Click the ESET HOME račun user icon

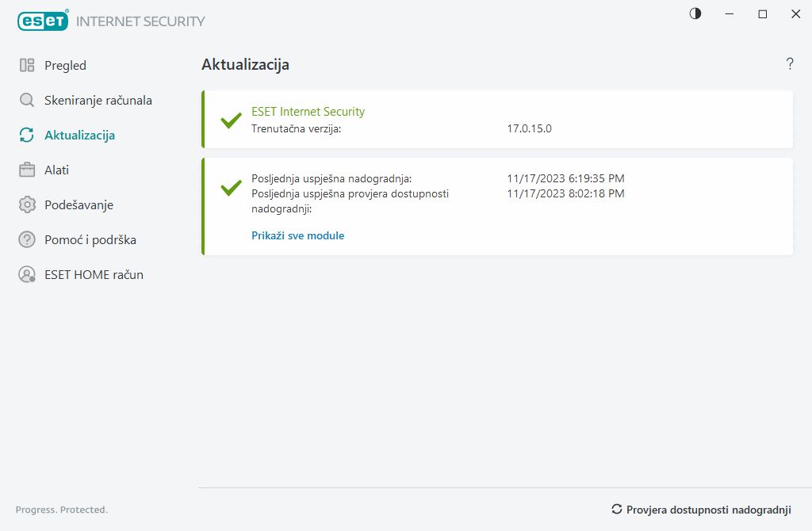[x=27, y=275]
